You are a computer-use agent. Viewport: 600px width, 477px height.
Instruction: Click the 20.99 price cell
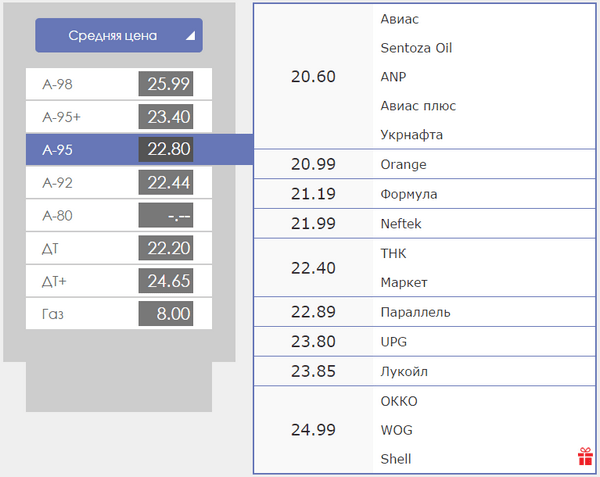click(x=313, y=164)
